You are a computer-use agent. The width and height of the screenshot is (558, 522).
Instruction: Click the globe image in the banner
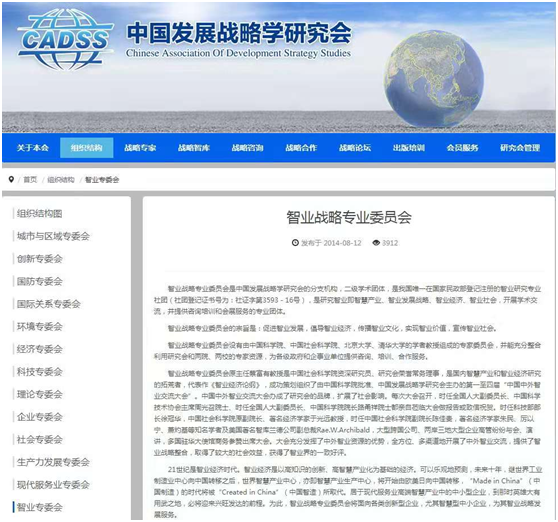tap(434, 79)
